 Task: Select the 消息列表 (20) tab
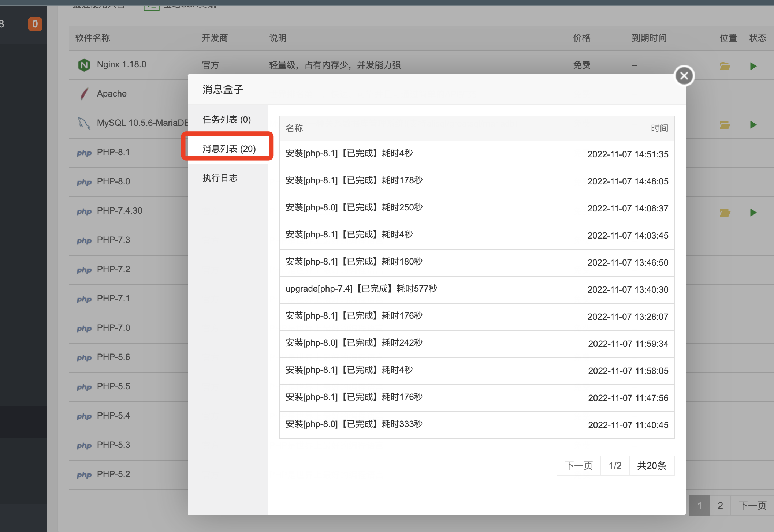(228, 149)
